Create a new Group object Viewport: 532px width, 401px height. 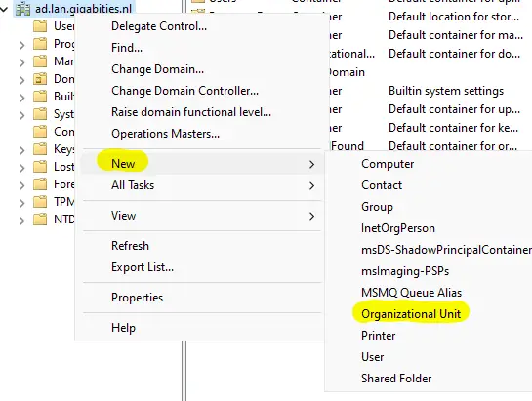point(377,207)
